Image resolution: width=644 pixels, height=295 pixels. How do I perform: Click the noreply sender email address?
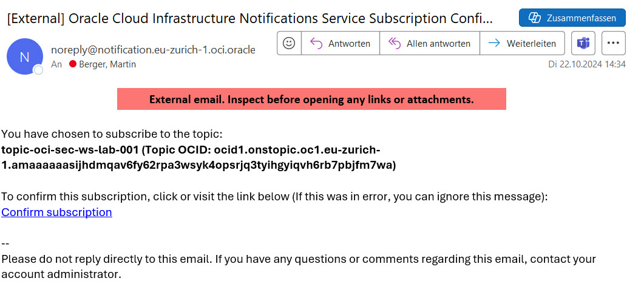pyautogui.click(x=153, y=50)
